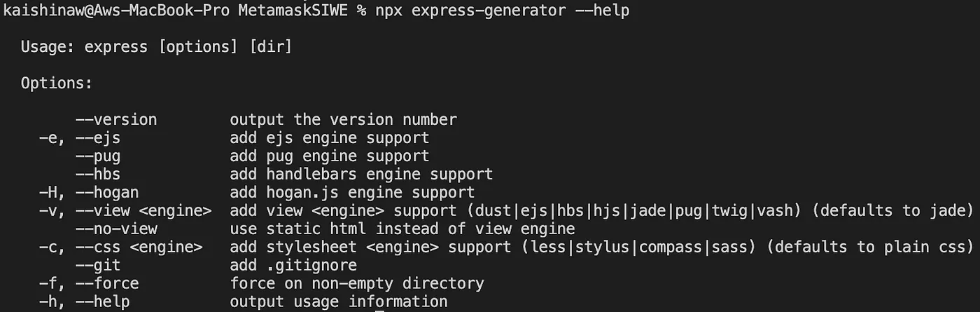Click the -v, --view <engine> option flag
This screenshot has height=312, width=980.
pos(125,210)
